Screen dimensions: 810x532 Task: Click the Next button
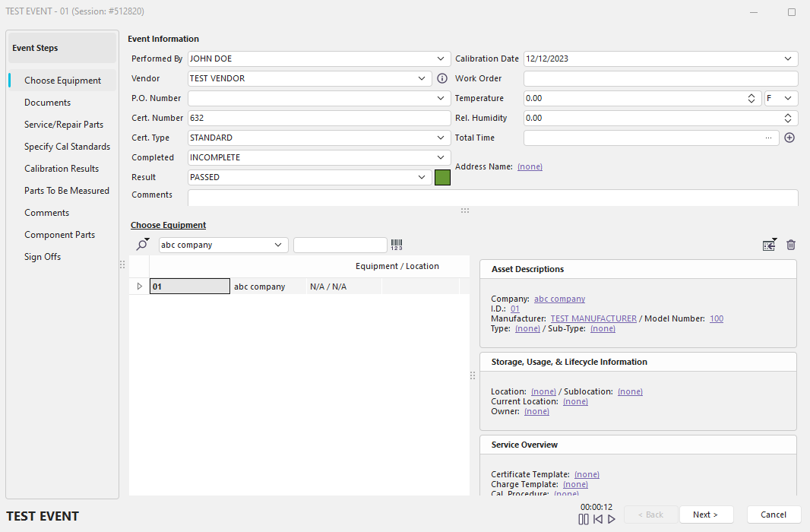(706, 515)
